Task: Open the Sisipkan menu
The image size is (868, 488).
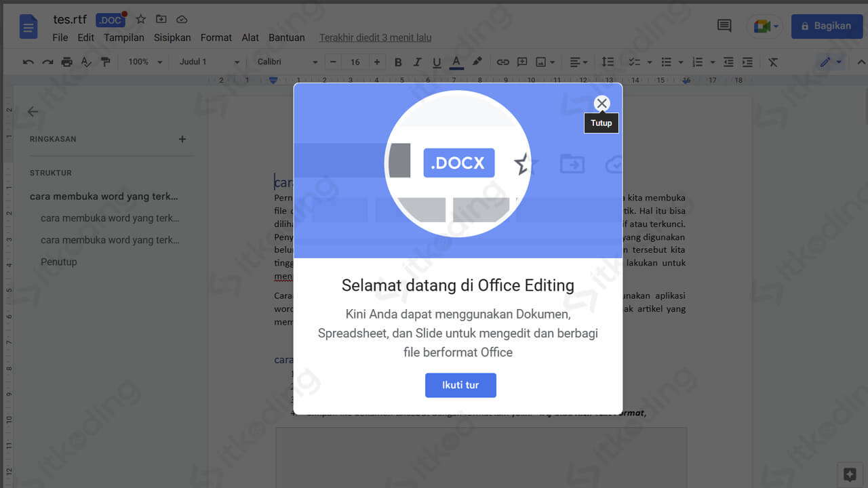Action: click(172, 38)
